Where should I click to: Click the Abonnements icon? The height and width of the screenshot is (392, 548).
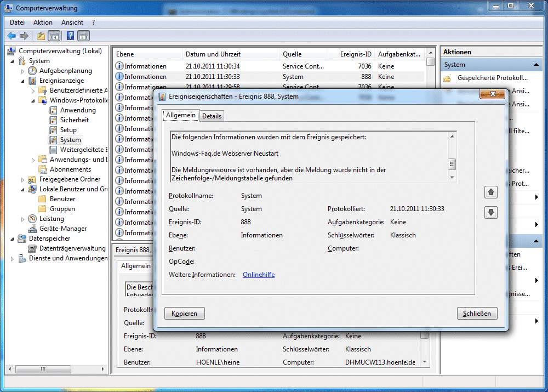(x=43, y=169)
